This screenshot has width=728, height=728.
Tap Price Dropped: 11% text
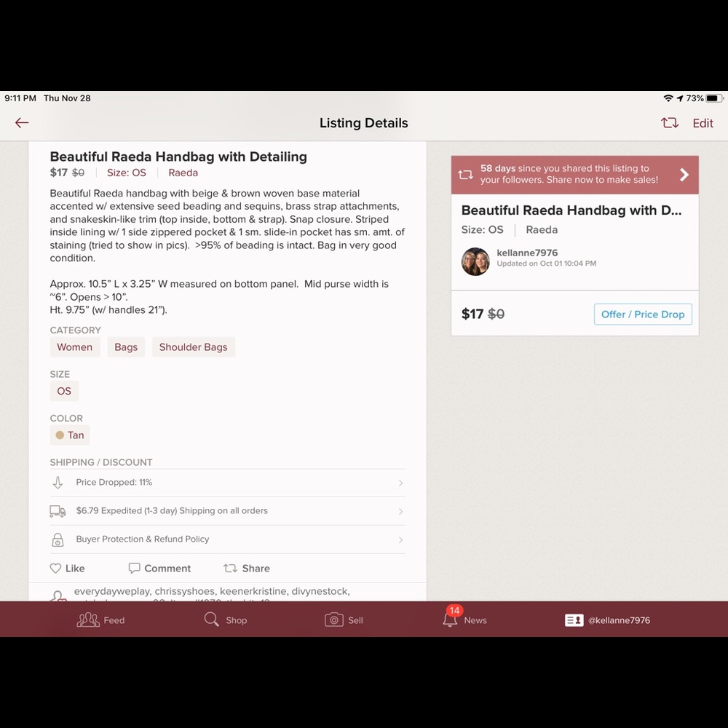click(114, 483)
